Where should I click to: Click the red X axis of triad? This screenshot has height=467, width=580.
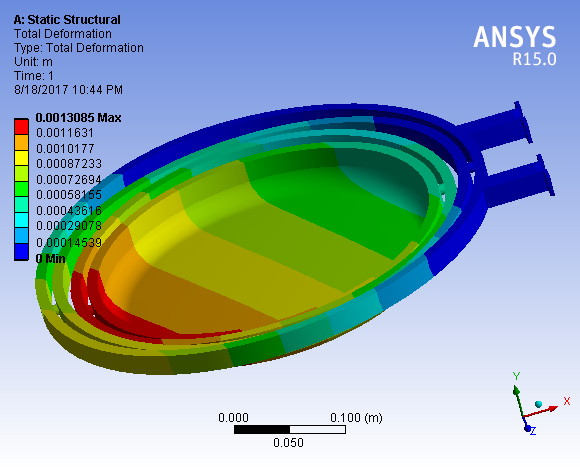coord(542,412)
